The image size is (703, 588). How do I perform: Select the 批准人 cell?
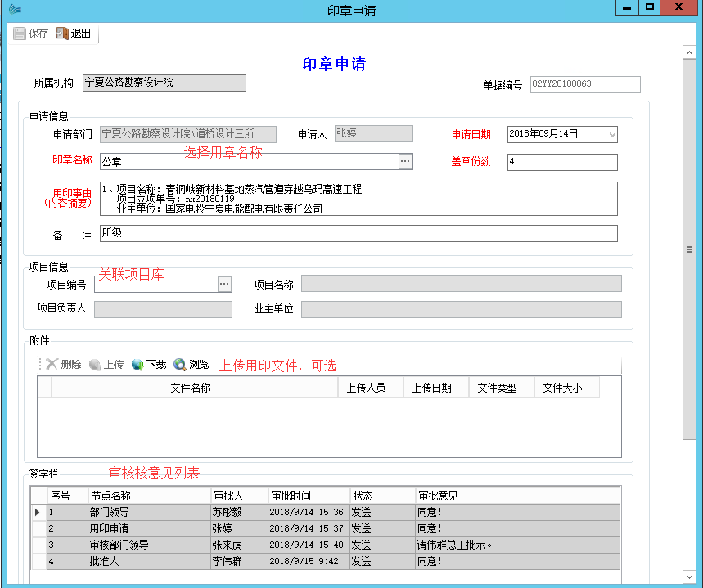(x=149, y=561)
